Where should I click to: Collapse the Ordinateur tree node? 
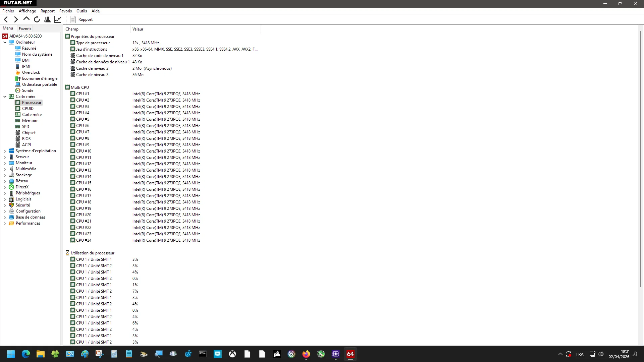click(5, 42)
